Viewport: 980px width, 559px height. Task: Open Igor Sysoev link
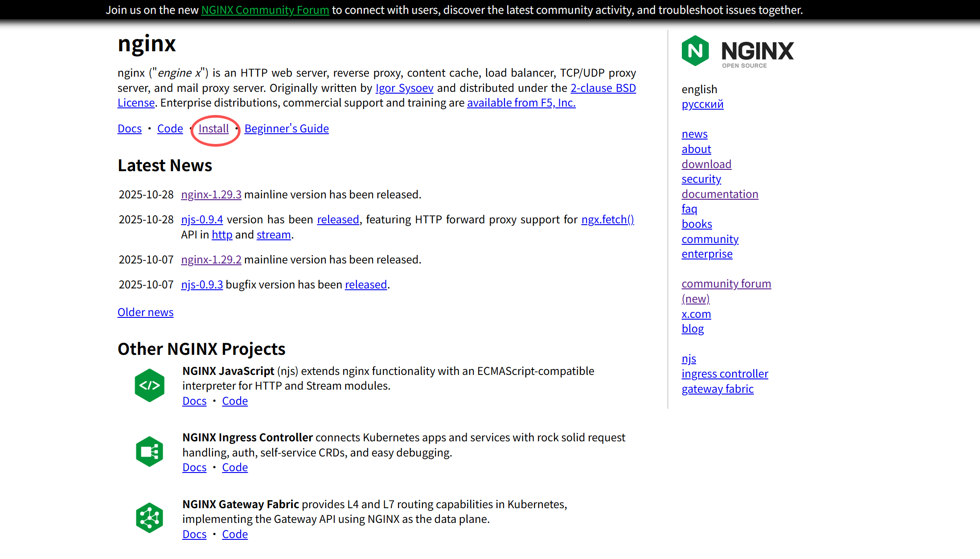tap(404, 88)
